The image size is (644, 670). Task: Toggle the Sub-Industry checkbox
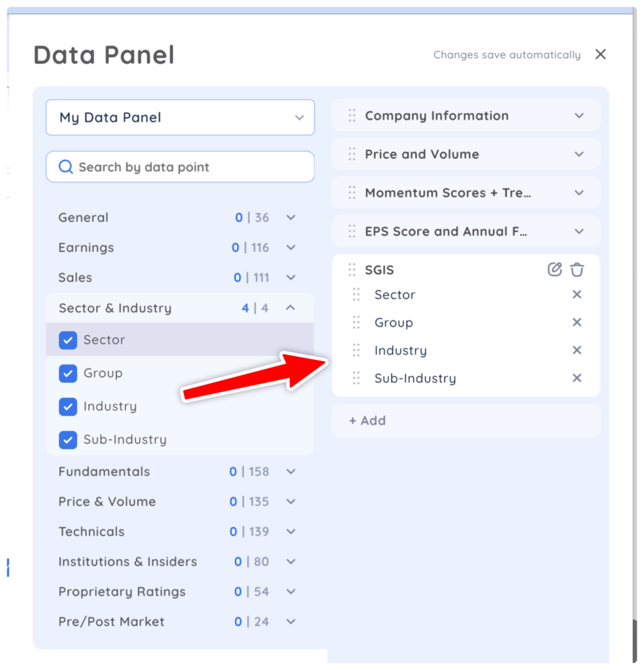coord(68,440)
